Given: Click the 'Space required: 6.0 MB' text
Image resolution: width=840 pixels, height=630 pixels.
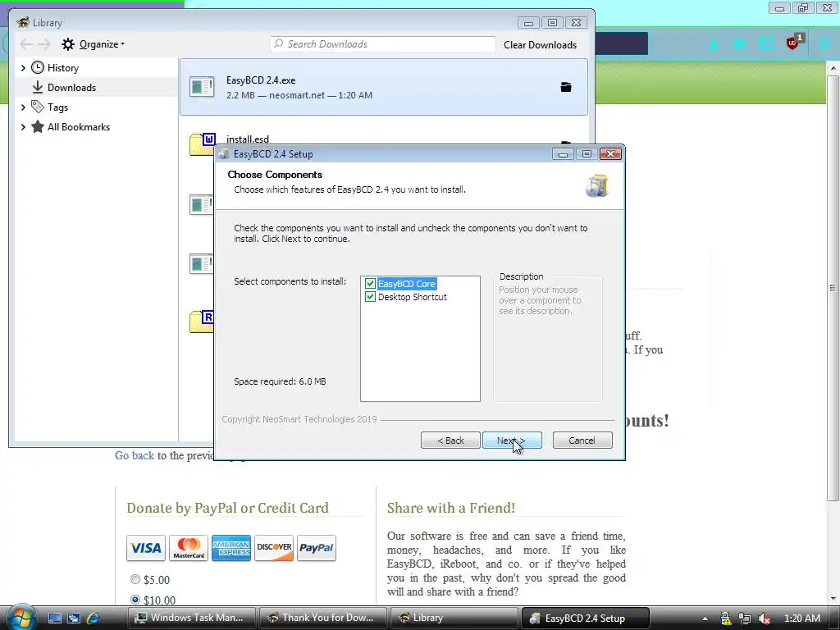Looking at the screenshot, I should 280,381.
